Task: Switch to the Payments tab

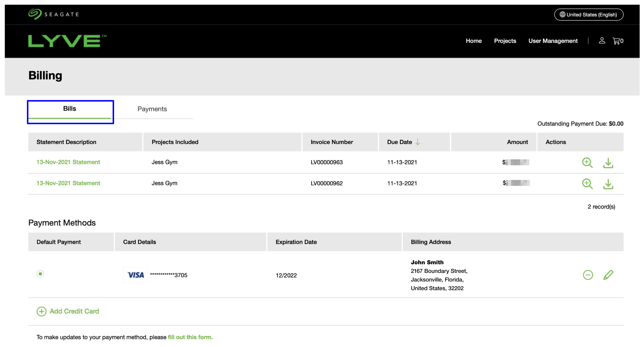Action: (152, 109)
